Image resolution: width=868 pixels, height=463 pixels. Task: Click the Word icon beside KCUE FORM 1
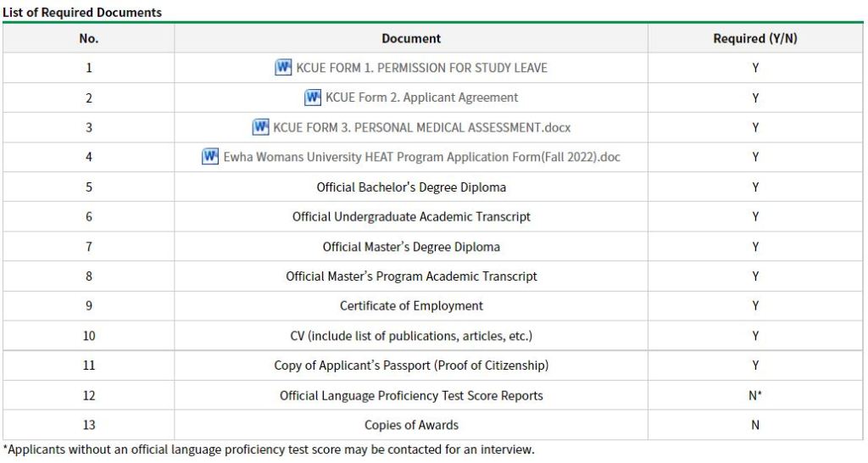click(x=284, y=68)
